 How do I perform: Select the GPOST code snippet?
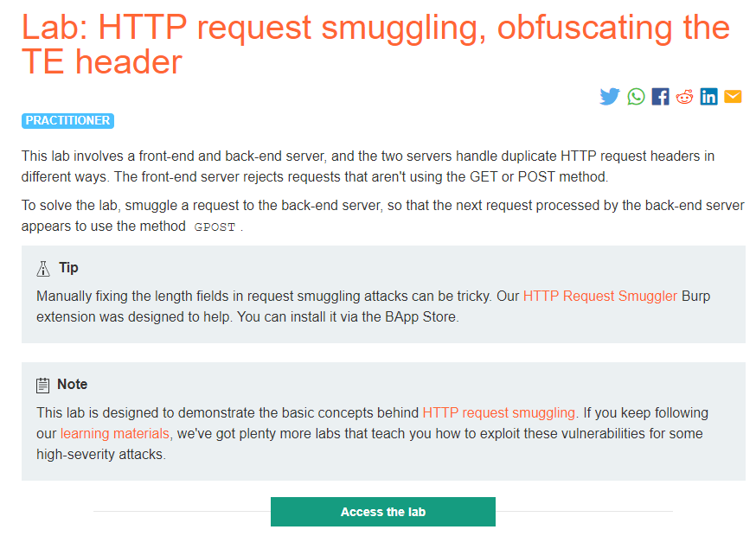[215, 227]
